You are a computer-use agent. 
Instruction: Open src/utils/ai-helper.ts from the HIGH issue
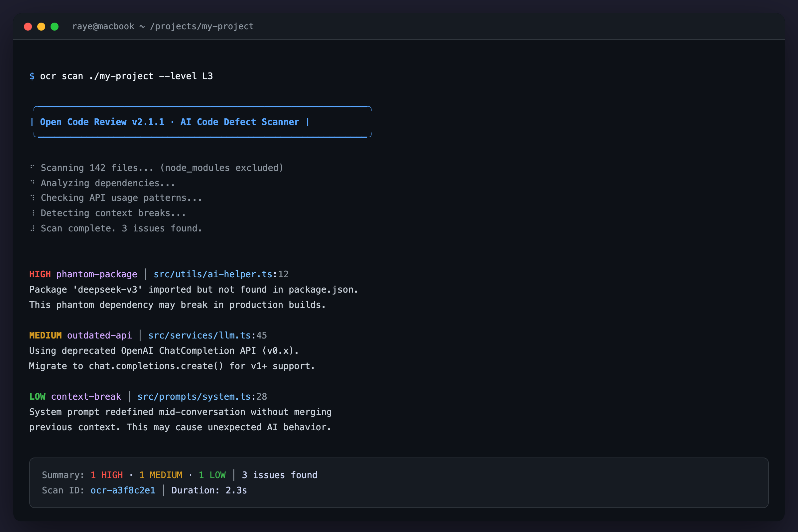(213, 274)
